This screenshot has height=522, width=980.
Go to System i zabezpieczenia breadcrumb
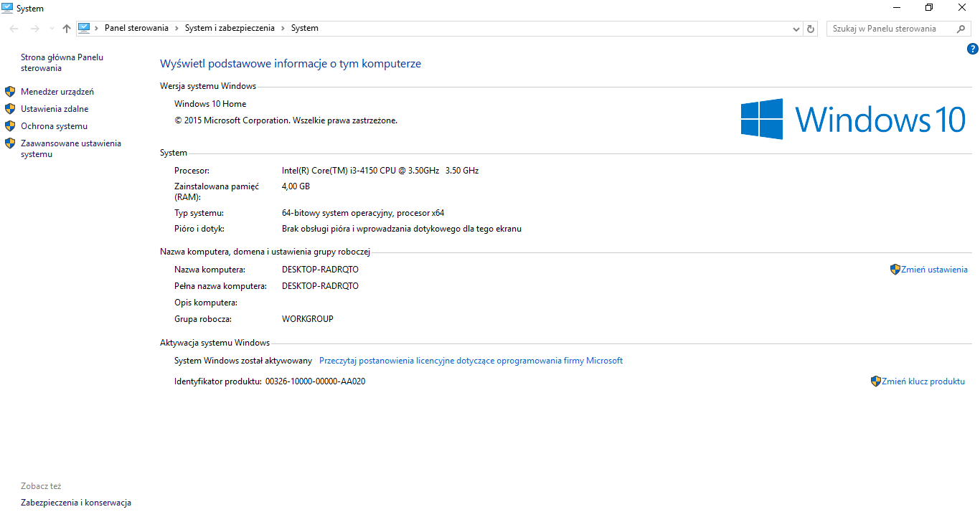tap(230, 28)
